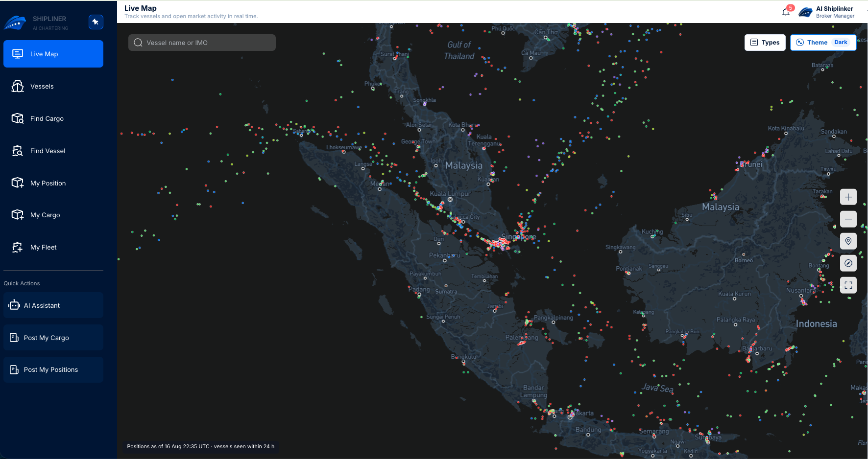Click the Post My Positions document icon
Viewport: 868px width, 459px height.
(14, 369)
